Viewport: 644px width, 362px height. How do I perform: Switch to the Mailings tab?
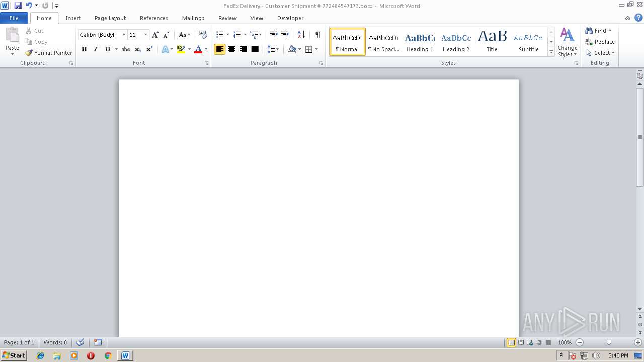[193, 18]
